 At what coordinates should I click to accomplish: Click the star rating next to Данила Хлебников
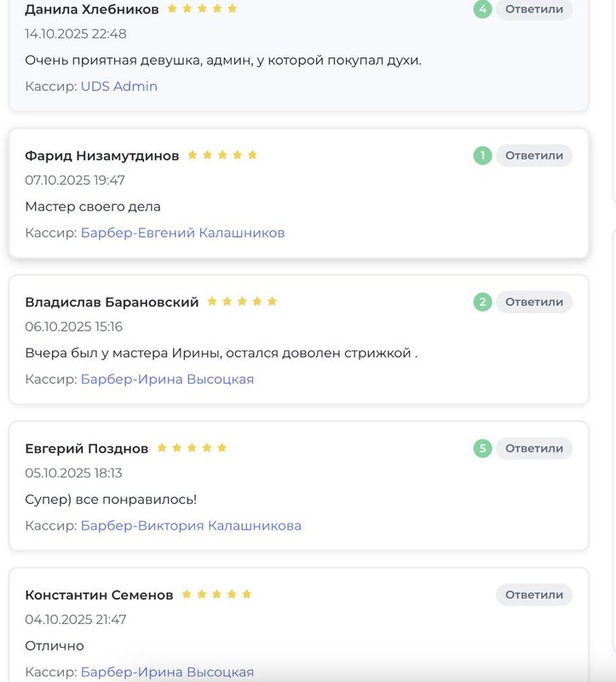[202, 9]
